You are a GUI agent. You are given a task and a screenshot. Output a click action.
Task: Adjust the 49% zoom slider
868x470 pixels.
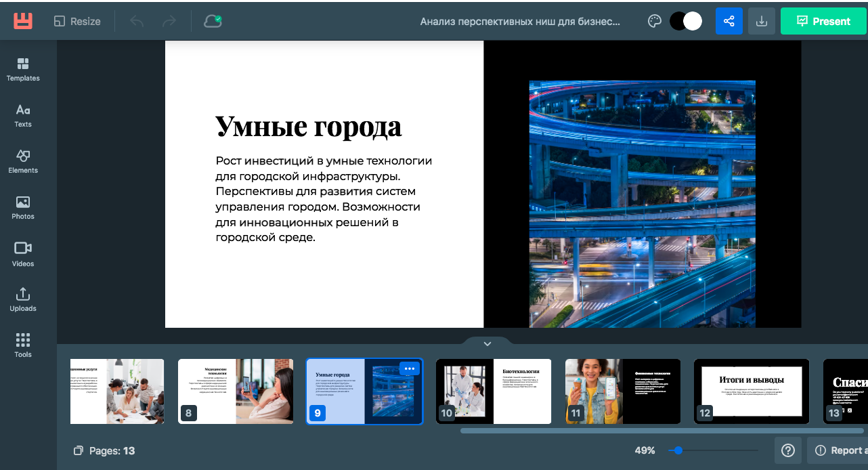point(677,450)
